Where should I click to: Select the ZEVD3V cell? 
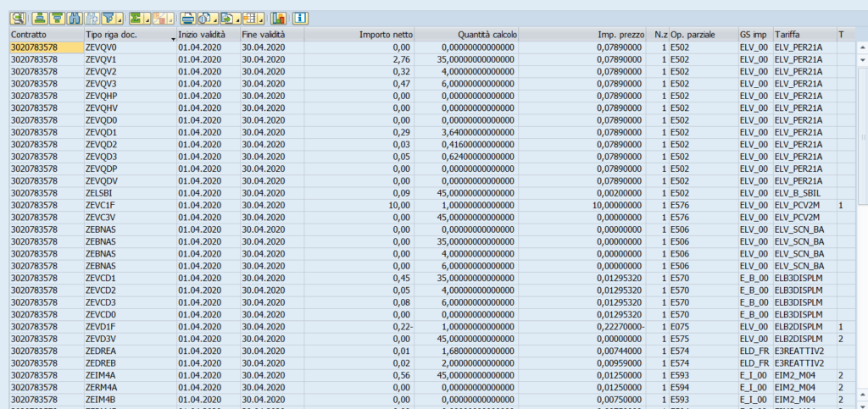click(130, 338)
